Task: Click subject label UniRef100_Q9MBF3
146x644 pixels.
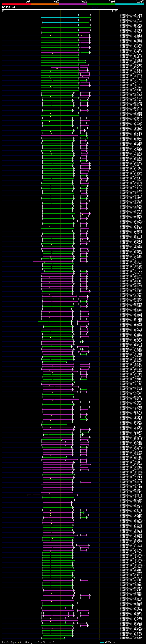Action: (131, 178)
